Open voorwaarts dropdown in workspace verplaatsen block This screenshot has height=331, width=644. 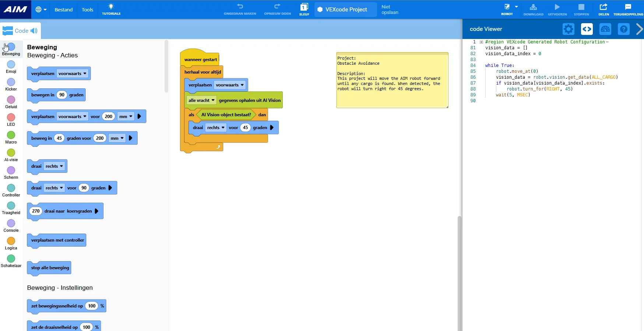point(230,85)
